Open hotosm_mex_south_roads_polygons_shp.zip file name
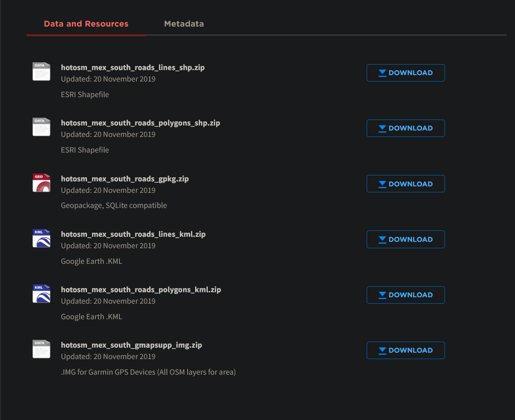Screen dimensions: 515x420 [141, 123]
